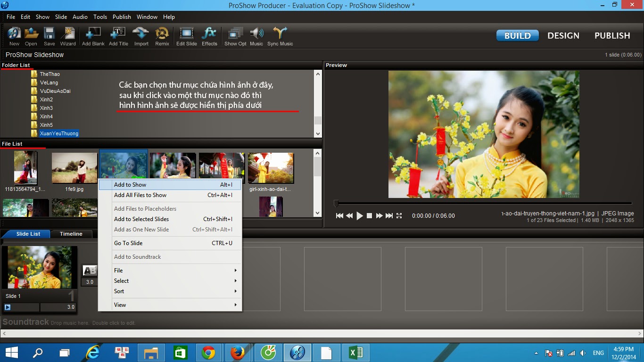The width and height of the screenshot is (644, 362).
Task: Switch to the Timeline tab
Action: click(71, 234)
